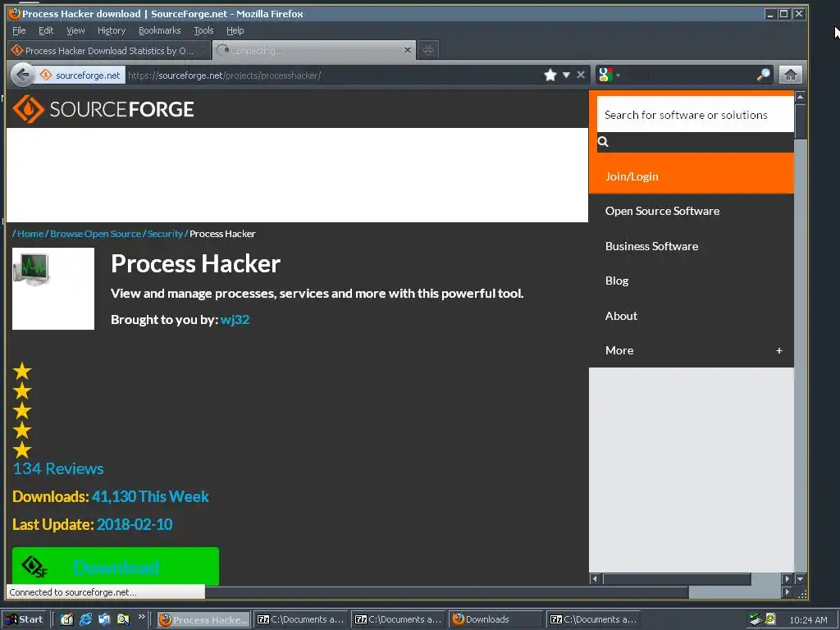Screen dimensions: 840x630
Task: Launch Internet Explorer from quick launch
Action: pyautogui.click(x=85, y=619)
